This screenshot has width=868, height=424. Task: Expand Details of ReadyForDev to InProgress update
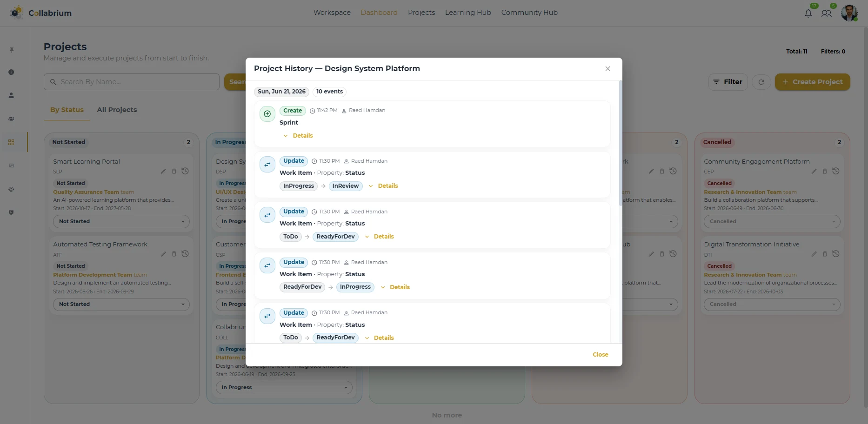395,287
